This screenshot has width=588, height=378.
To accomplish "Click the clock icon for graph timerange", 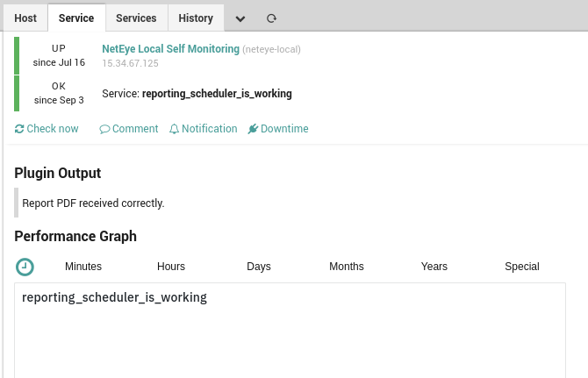I will [x=25, y=267].
